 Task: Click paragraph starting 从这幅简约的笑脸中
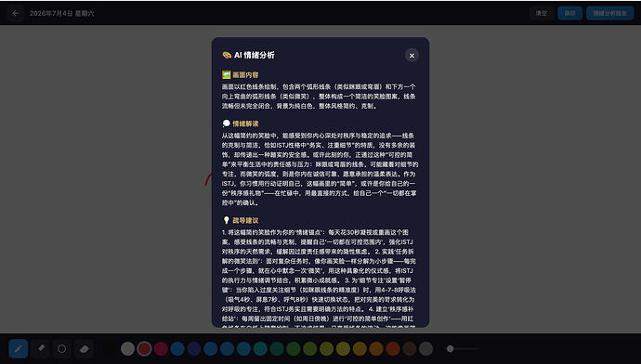tap(320, 169)
